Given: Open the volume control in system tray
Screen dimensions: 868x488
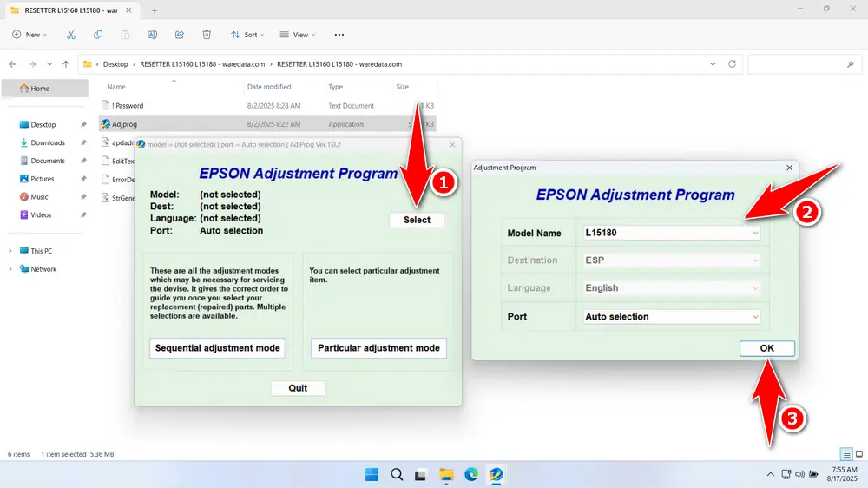Looking at the screenshot, I should 800,475.
